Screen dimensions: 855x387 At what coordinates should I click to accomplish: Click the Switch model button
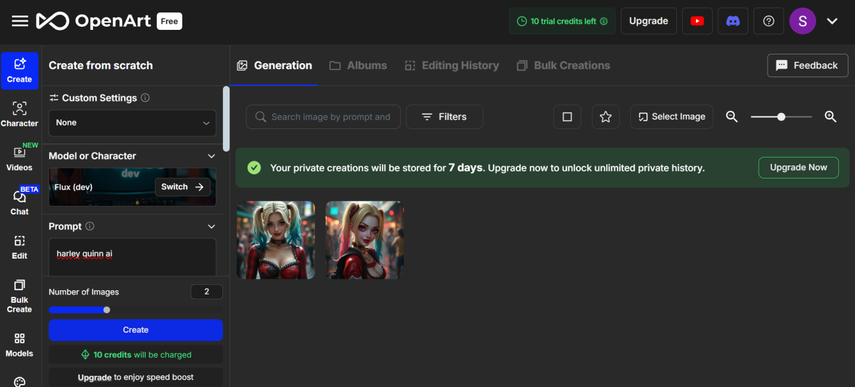coord(183,187)
